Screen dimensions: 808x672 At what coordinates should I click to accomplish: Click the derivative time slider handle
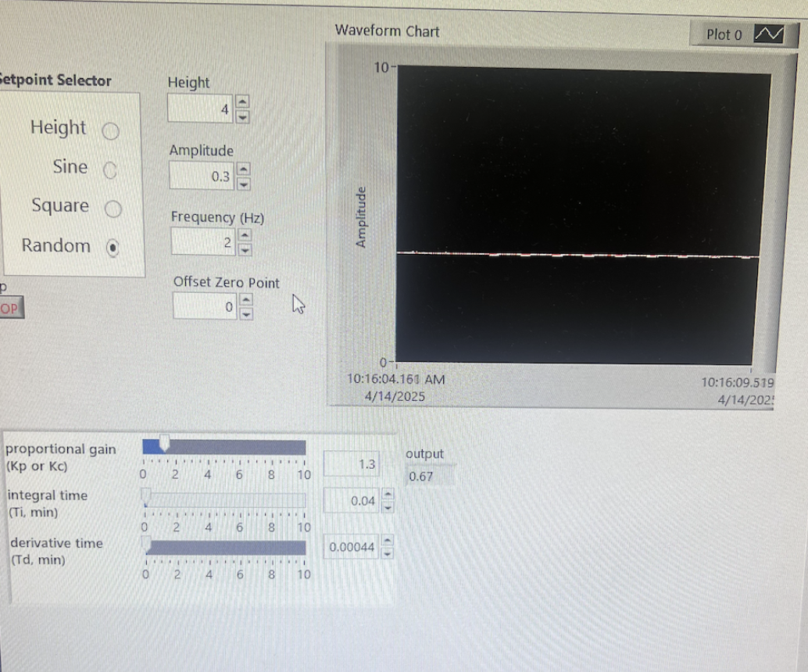coord(146,545)
